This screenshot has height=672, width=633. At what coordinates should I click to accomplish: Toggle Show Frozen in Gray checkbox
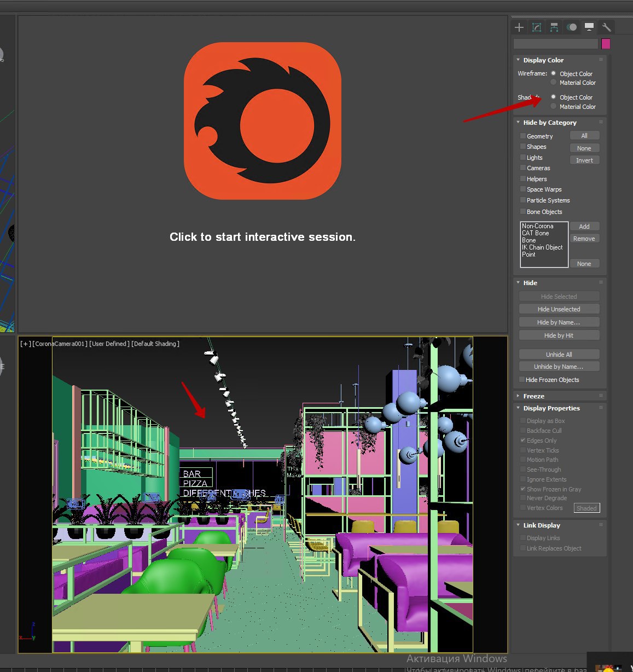point(522,489)
